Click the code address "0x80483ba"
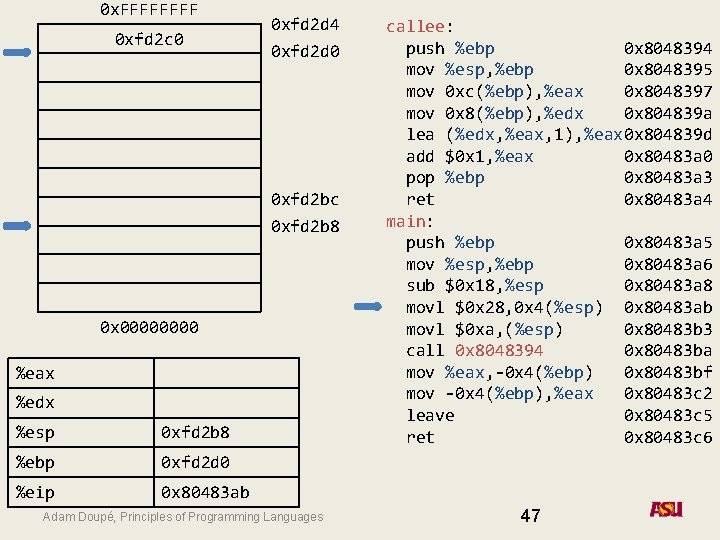Screen dimensions: 720x540 (x=668, y=351)
